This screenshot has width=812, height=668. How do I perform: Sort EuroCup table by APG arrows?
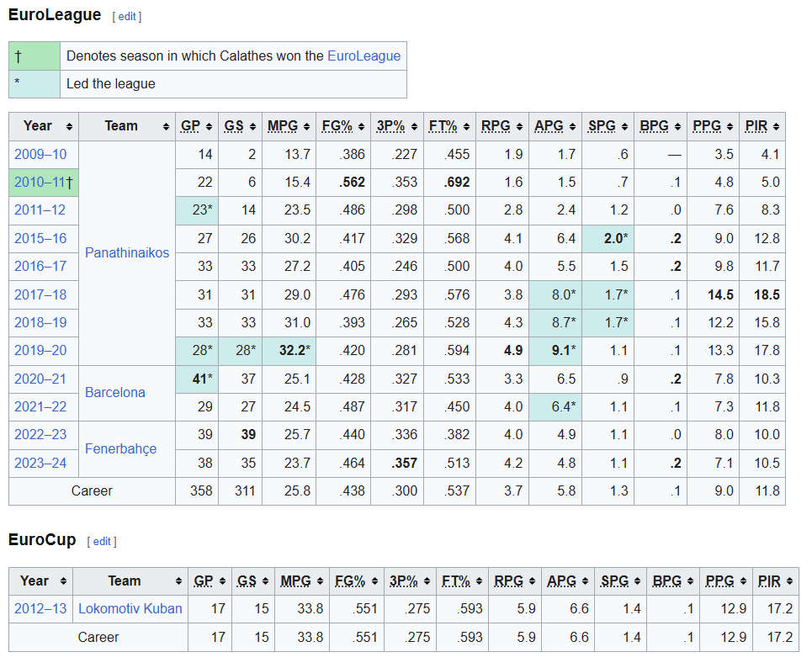click(x=585, y=581)
